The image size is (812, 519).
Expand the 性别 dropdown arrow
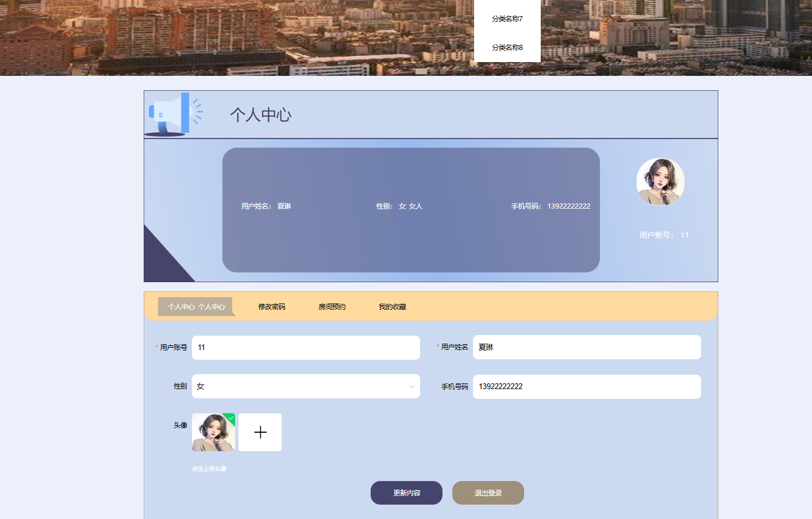pos(411,387)
